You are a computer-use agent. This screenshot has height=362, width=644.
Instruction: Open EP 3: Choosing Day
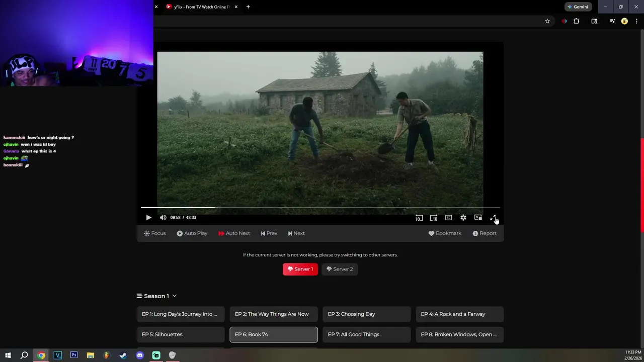pyautogui.click(x=367, y=314)
